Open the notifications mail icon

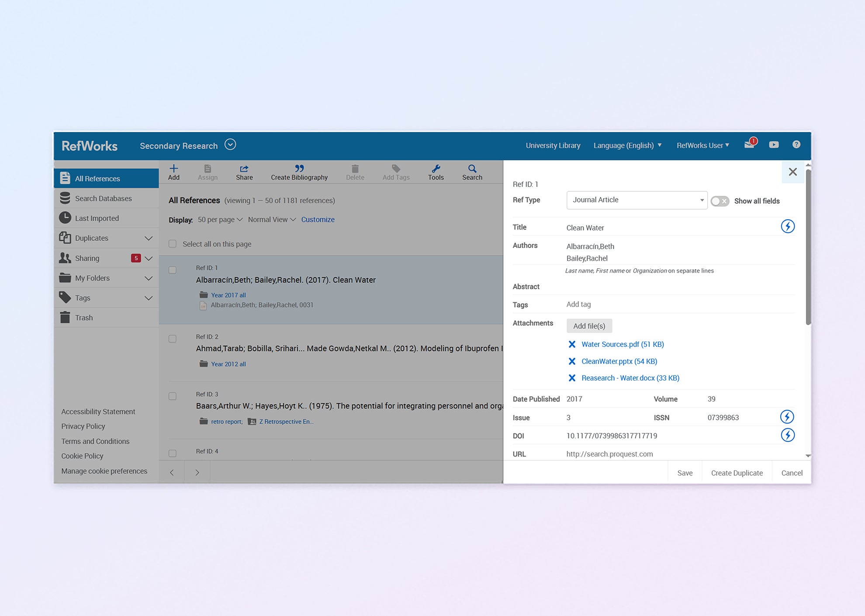749,145
